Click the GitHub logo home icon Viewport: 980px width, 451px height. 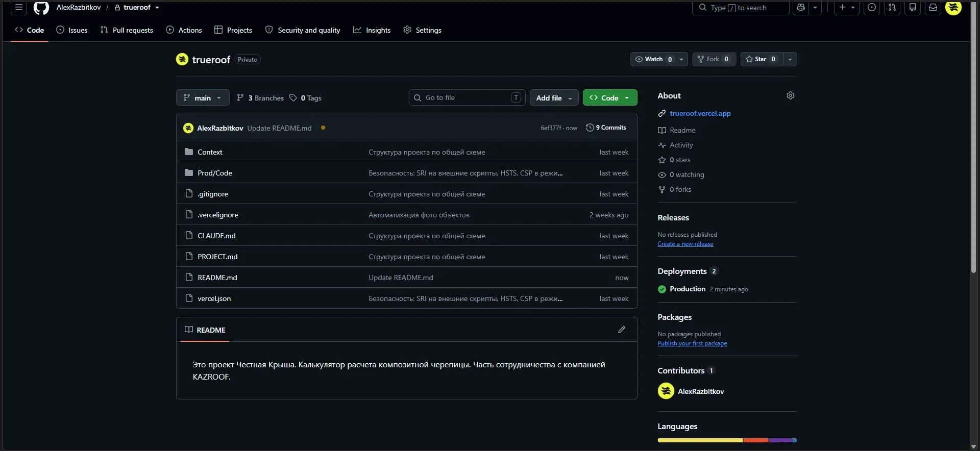[x=41, y=7]
